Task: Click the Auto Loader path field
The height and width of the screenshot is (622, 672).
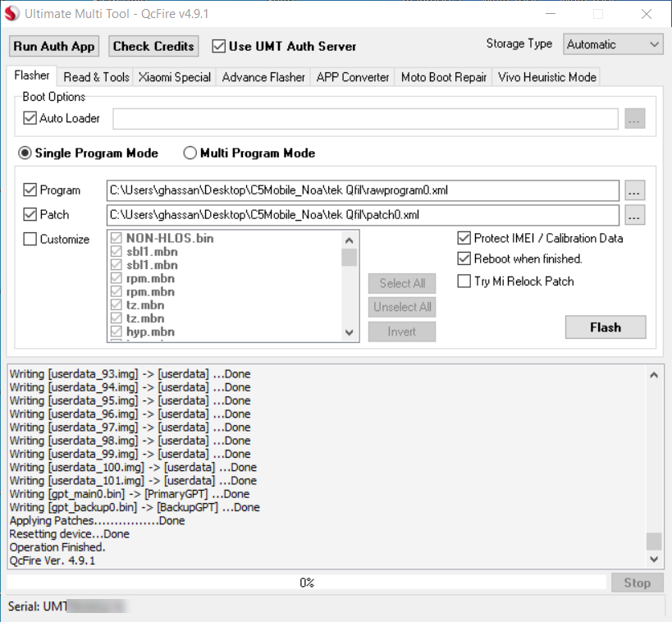Action: [x=365, y=119]
